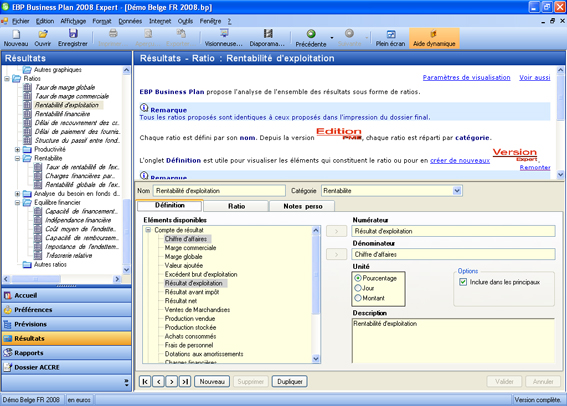The image size is (567, 406).
Task: Assign selected element to Numérateur arrow
Action: tap(336, 231)
